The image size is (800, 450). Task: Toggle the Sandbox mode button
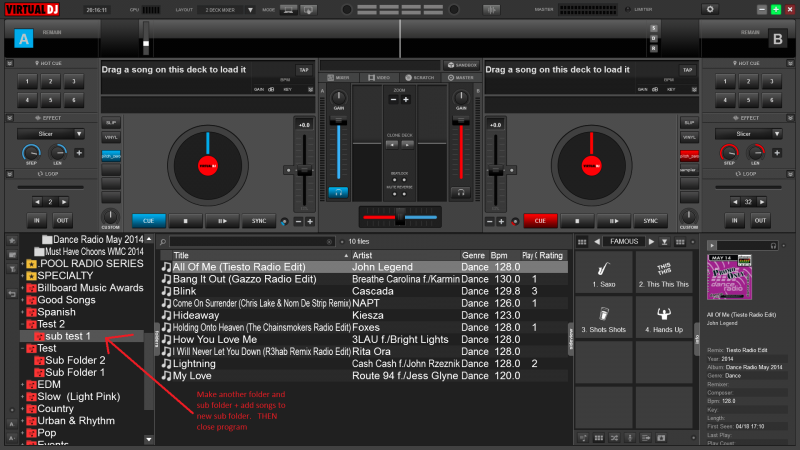pos(461,65)
